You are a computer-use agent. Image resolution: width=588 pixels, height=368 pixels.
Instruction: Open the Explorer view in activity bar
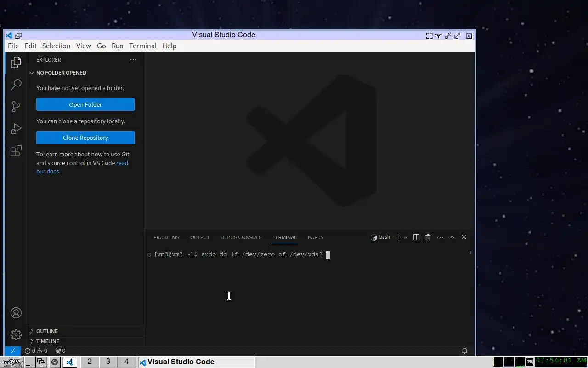click(16, 62)
